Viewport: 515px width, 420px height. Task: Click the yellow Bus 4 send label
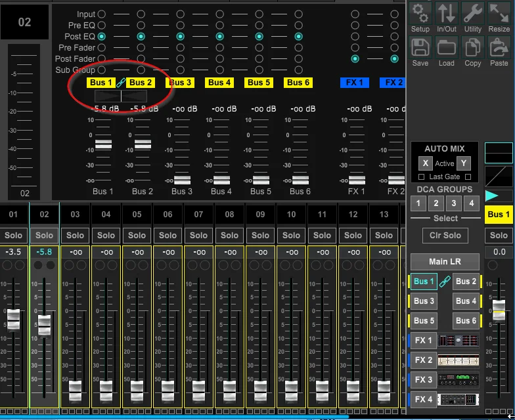(219, 83)
